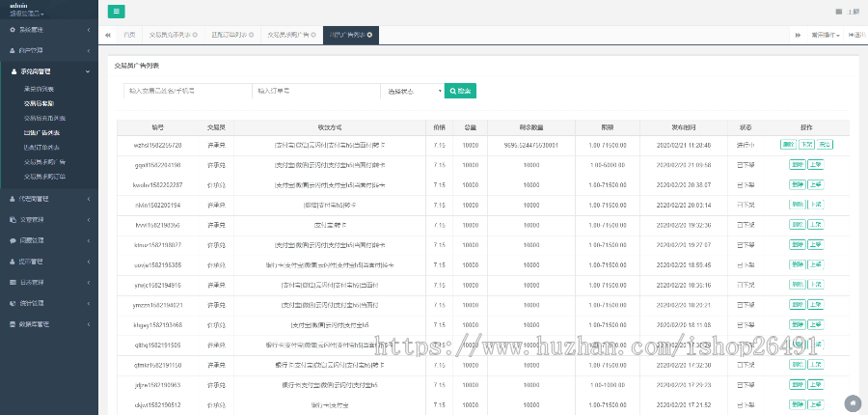Screen dimensions: 868x415
Task: Click 删除 in the 11:20:40 row
Action: click(788, 145)
